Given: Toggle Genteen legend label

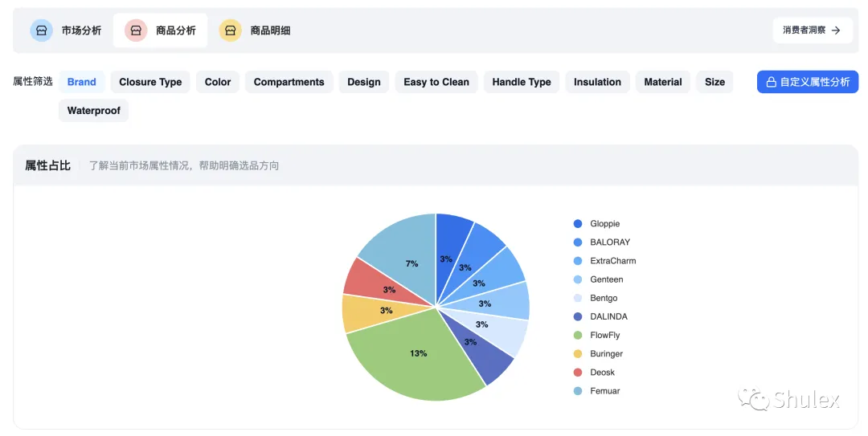Looking at the screenshot, I should (x=607, y=279).
